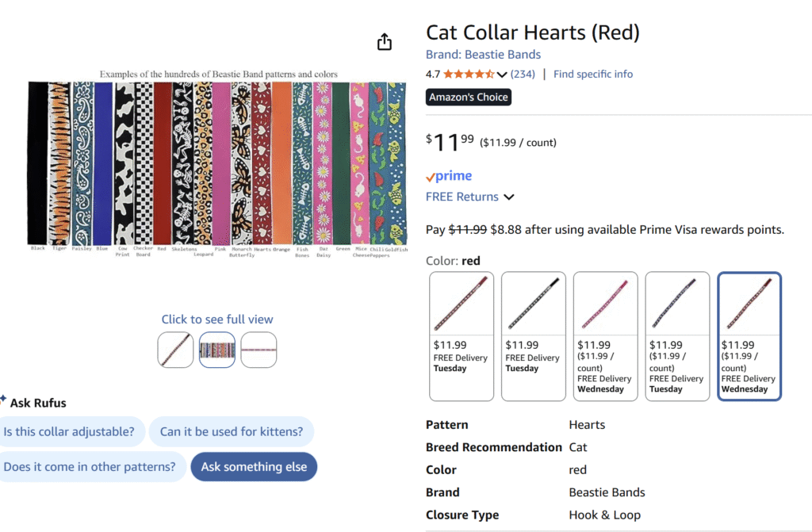Image resolution: width=812 pixels, height=532 pixels.
Task: Click the Amazon's Choice badge
Action: [469, 98]
